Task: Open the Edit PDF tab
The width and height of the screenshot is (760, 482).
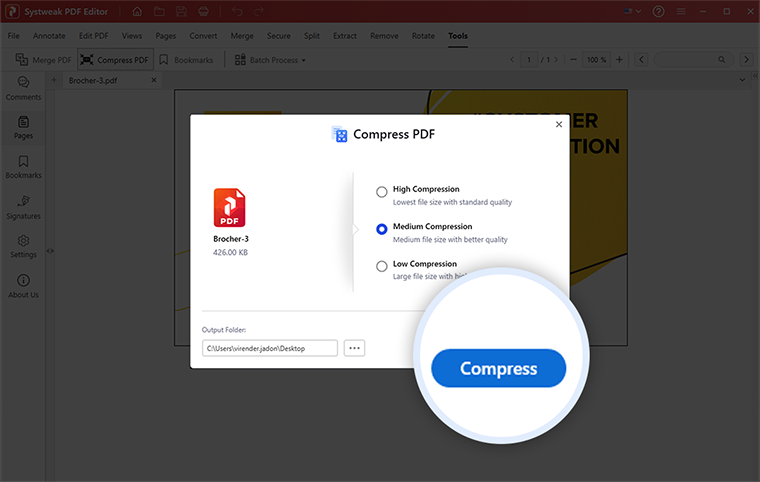Action: pyautogui.click(x=94, y=36)
